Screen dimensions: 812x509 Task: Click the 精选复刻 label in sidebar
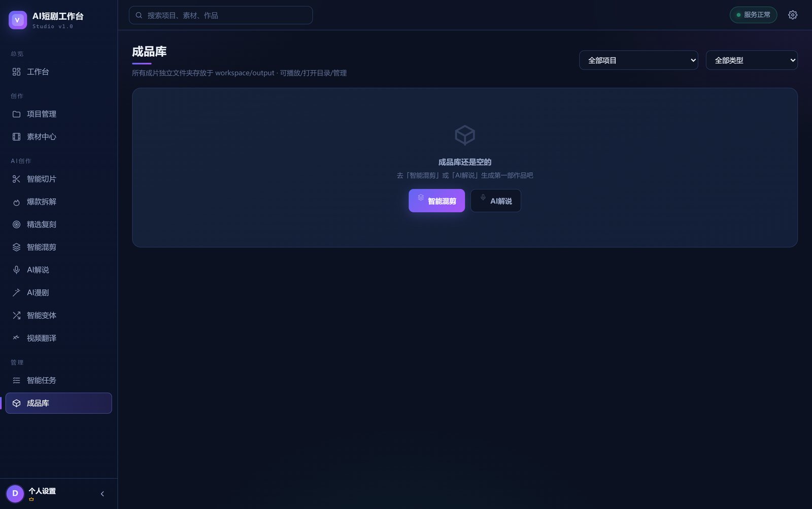click(42, 225)
